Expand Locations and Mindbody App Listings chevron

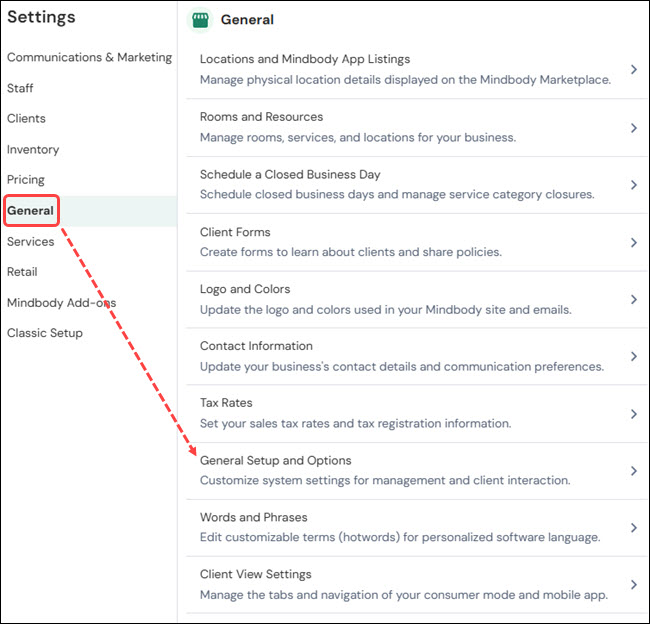(634, 70)
